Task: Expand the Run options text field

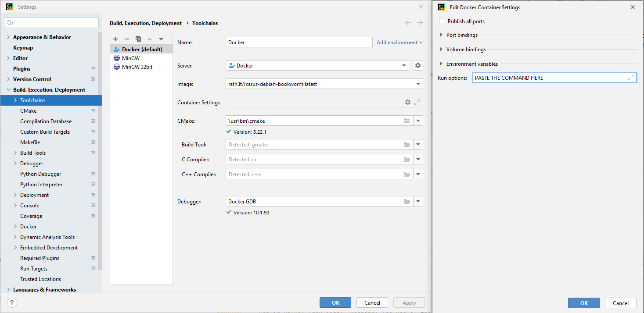Action: 631,78
